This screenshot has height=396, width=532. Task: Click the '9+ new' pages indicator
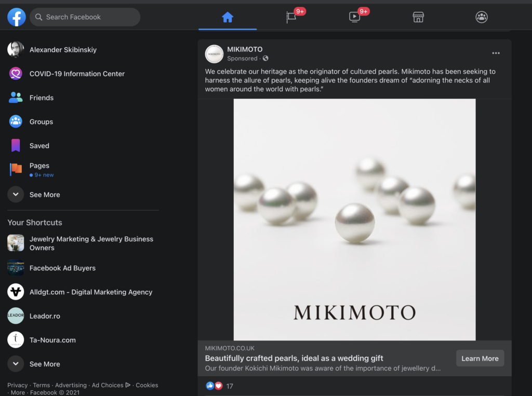coord(42,175)
